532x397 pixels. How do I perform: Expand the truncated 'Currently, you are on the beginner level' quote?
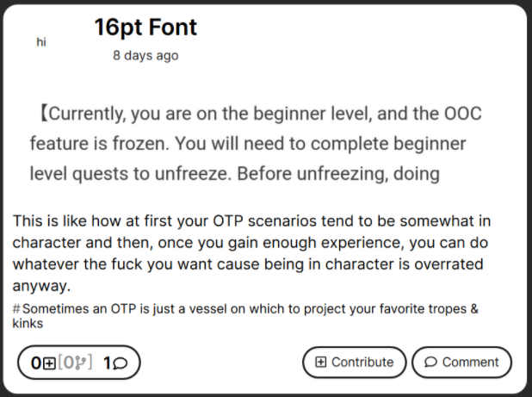click(256, 144)
